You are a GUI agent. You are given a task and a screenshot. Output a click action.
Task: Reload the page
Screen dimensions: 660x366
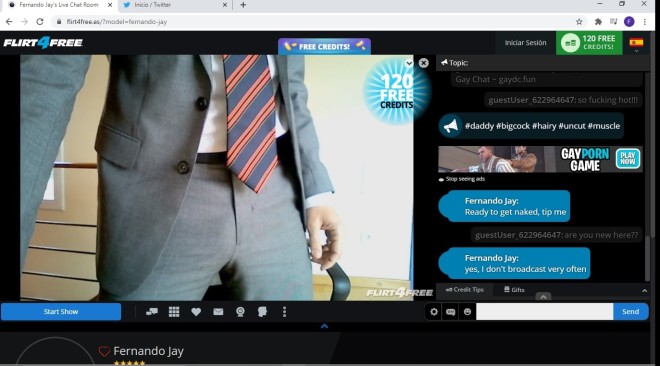(40, 21)
